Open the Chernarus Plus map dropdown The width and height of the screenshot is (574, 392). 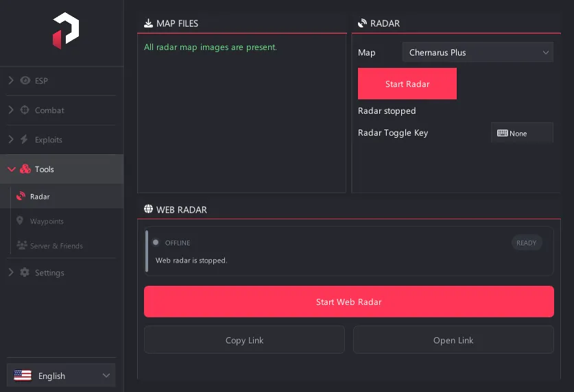click(478, 52)
